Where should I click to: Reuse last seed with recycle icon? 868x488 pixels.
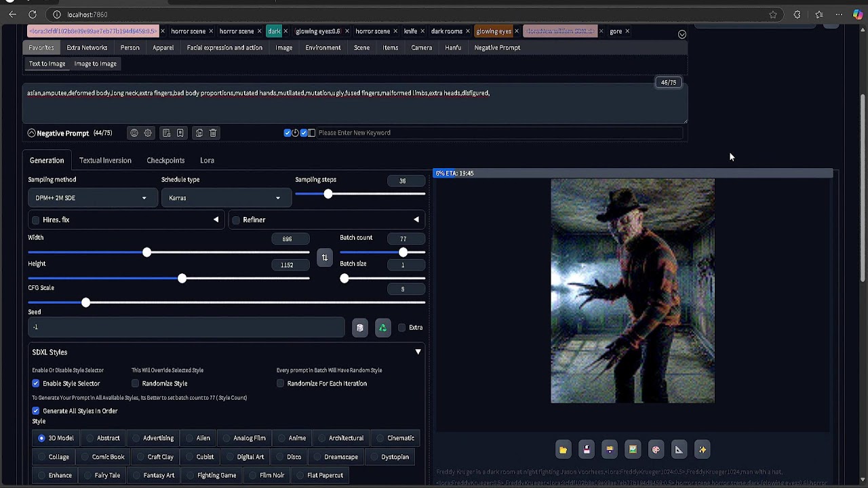pos(383,328)
